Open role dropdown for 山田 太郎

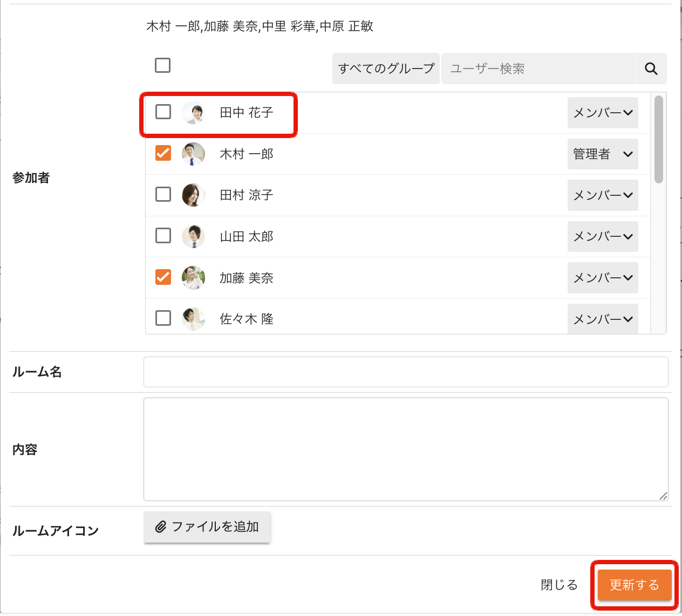tap(602, 236)
